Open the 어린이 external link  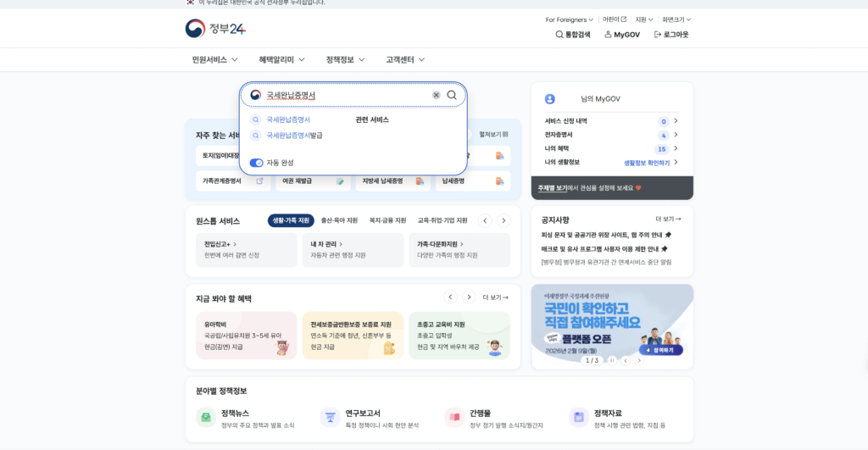(615, 19)
